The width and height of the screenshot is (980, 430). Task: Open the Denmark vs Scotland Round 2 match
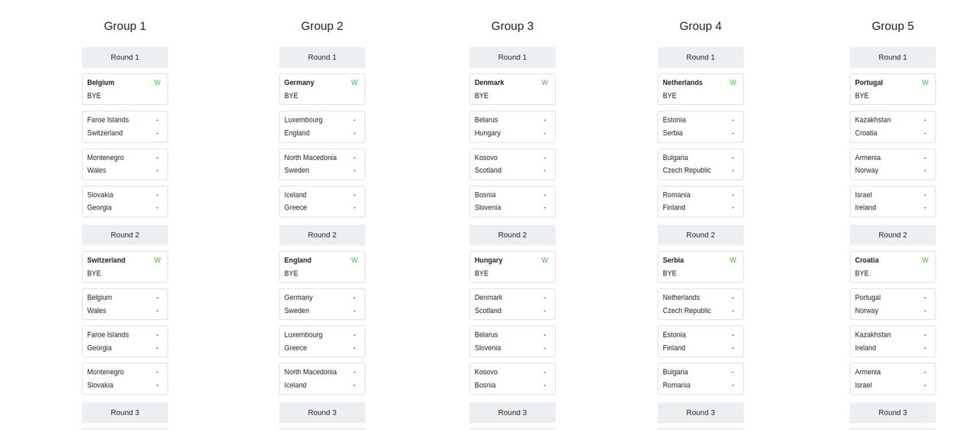tap(512, 304)
